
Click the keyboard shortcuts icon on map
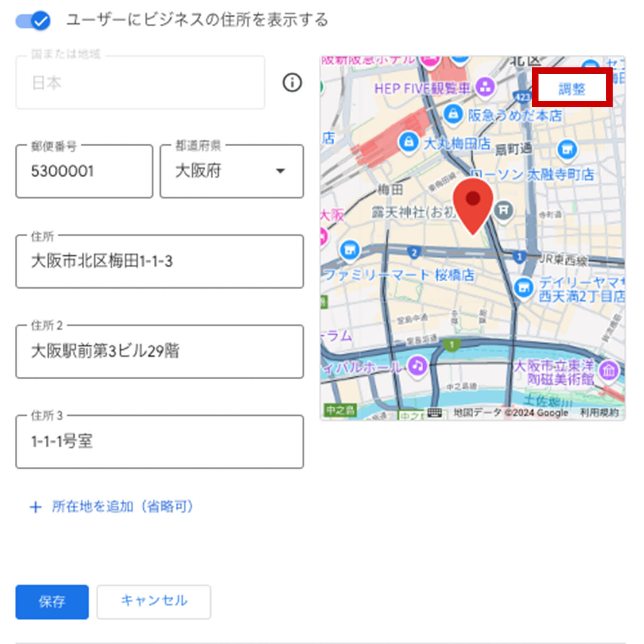(x=435, y=413)
